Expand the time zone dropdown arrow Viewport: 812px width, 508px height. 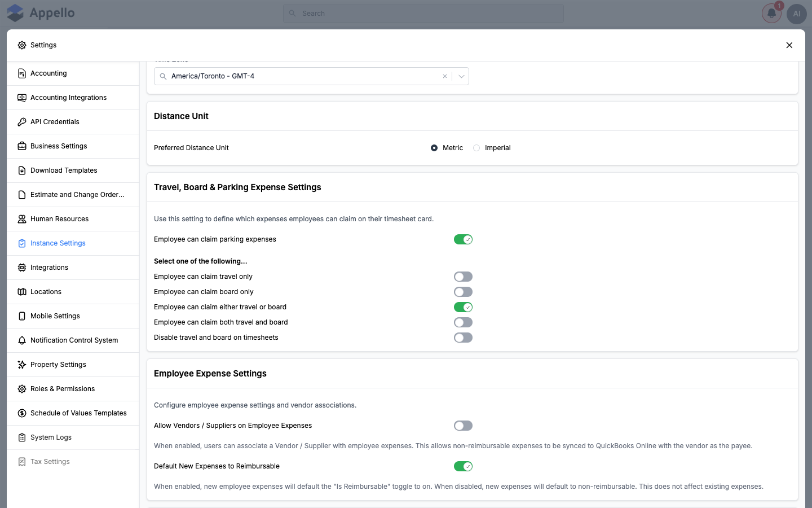[x=461, y=76]
